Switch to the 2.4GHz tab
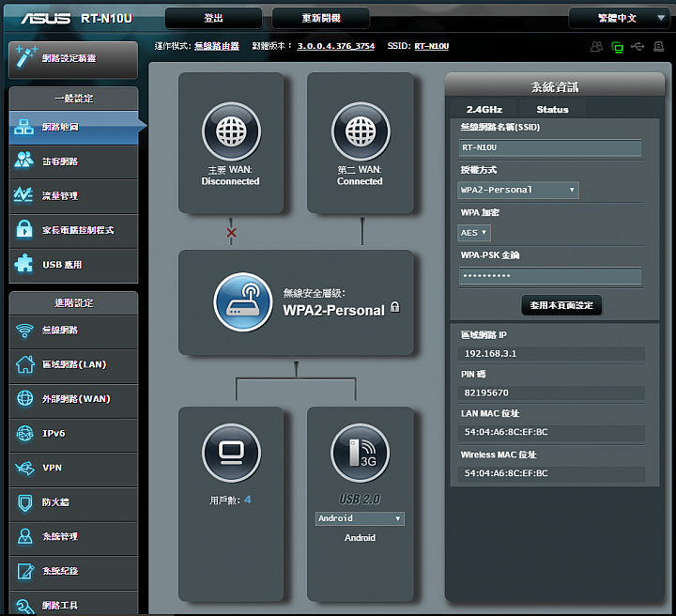676x616 pixels. point(484,110)
